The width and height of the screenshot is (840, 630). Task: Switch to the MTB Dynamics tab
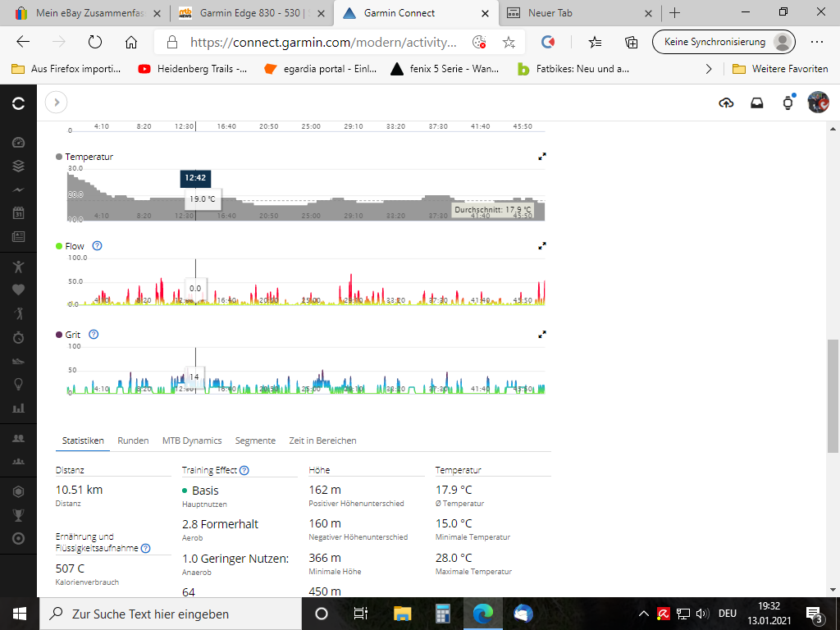point(192,441)
